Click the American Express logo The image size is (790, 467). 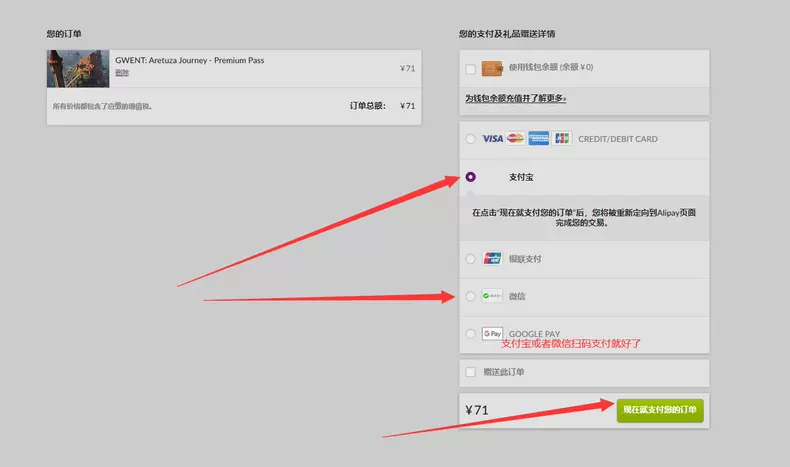[539, 138]
